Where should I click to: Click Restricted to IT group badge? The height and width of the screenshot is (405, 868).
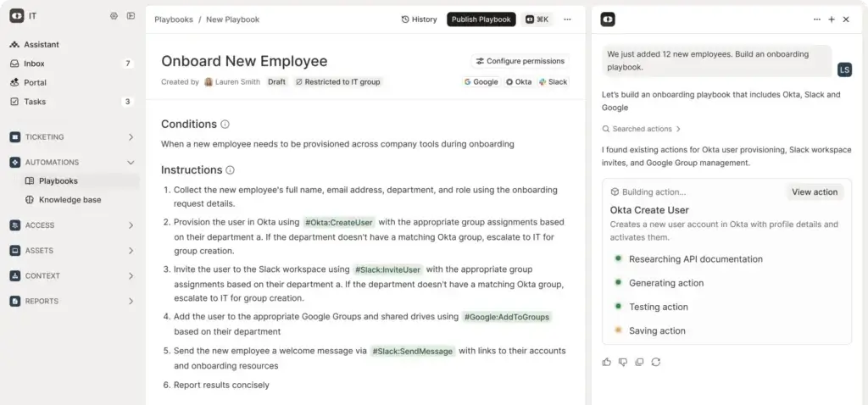tap(337, 82)
